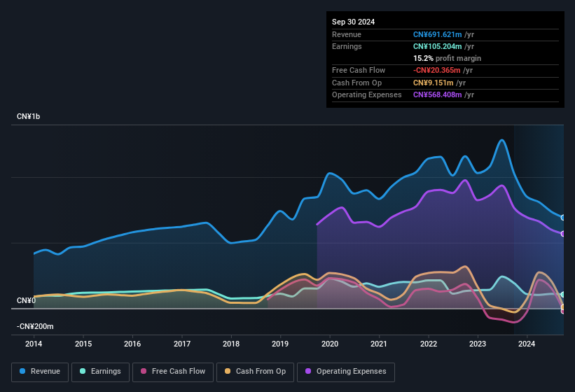Toggle the Cash From Op legend button
Image resolution: width=575 pixels, height=392 pixels.
255,372
